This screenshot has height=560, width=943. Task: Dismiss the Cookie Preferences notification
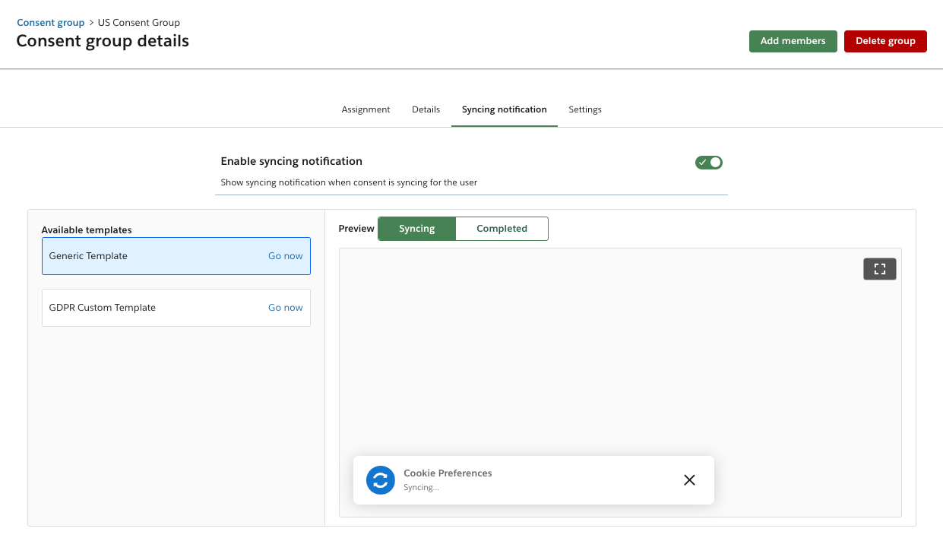[x=689, y=480]
